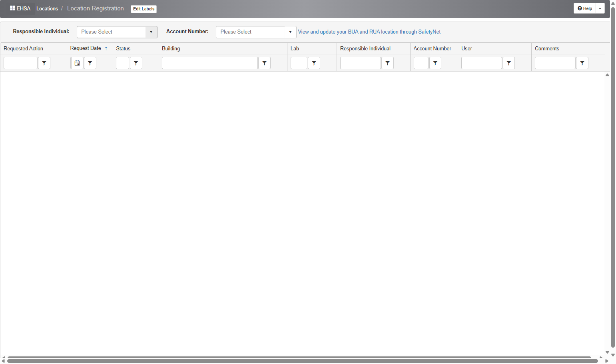Open the Request Date calendar picker
This screenshot has height=364, width=616.
[77, 63]
